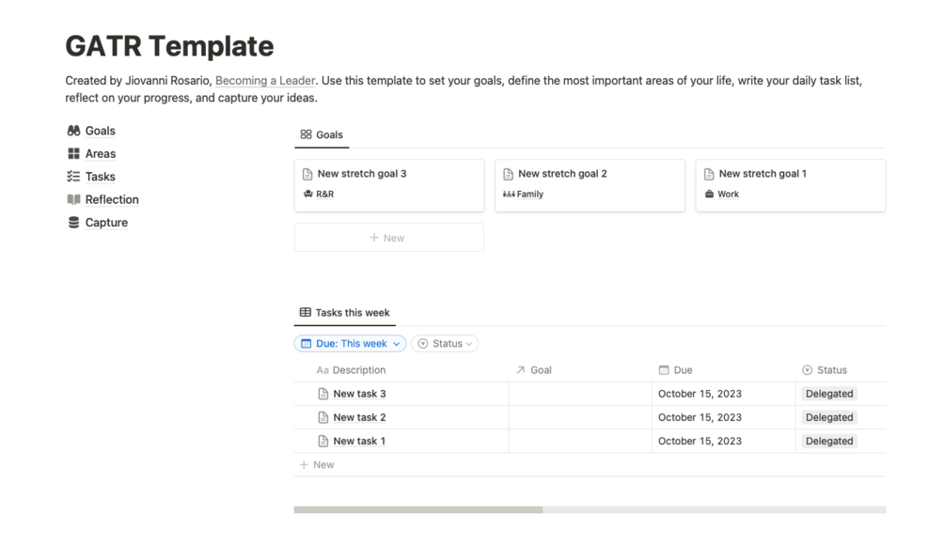Click the database icon beside Capture

(73, 223)
